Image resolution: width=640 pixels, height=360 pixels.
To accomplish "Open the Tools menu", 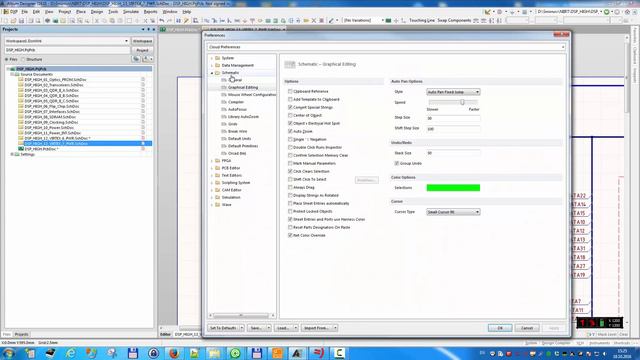I will pyautogui.click(x=113, y=12).
